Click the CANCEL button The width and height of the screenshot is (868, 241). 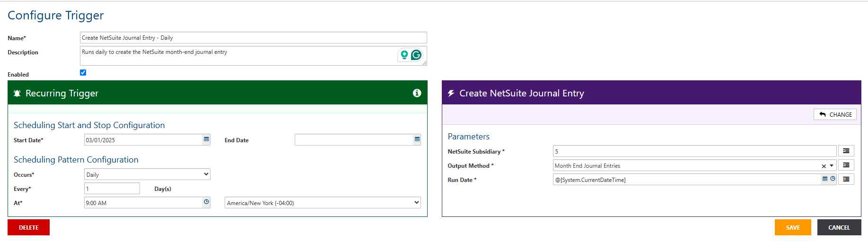point(839,227)
